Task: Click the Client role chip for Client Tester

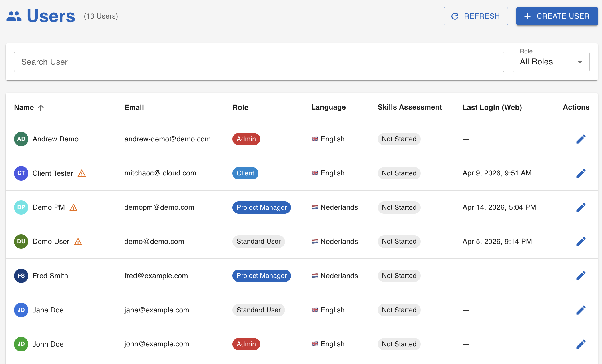Action: click(245, 173)
